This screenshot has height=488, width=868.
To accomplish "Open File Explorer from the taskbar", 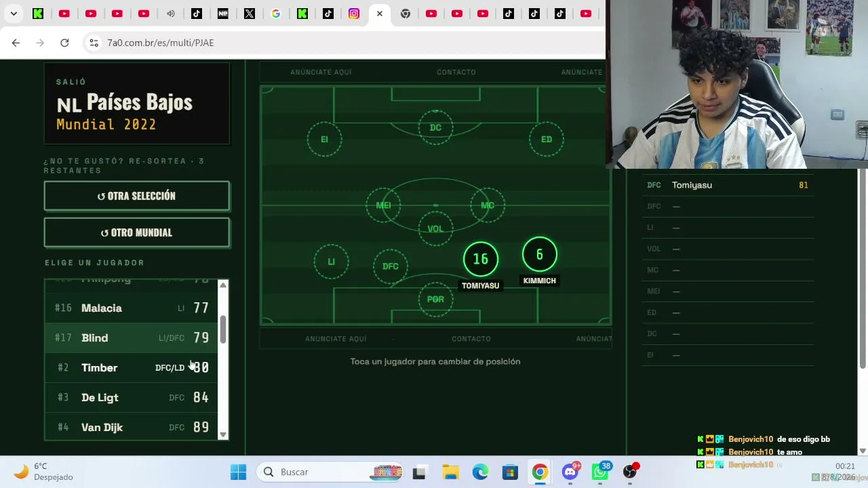I will click(x=450, y=472).
